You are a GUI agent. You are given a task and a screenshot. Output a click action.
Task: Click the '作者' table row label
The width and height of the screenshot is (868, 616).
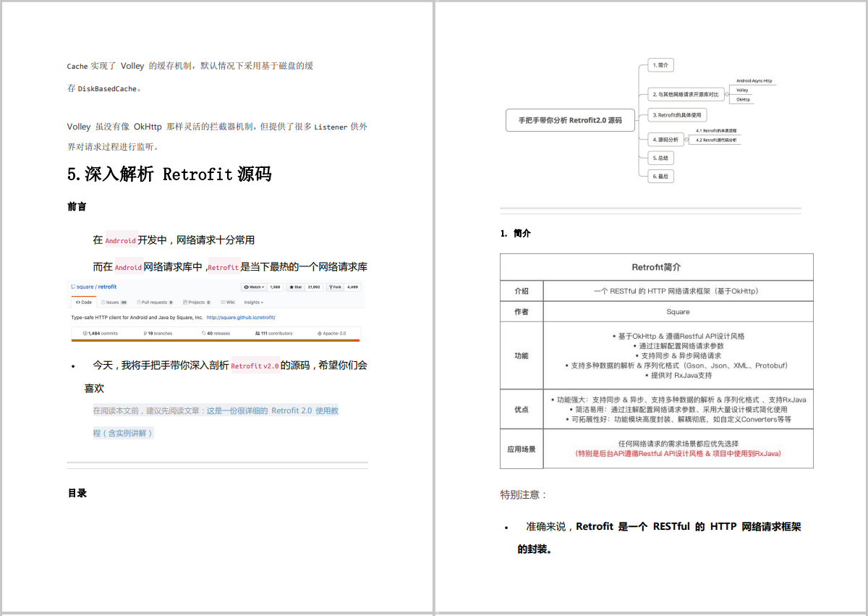coord(522,312)
